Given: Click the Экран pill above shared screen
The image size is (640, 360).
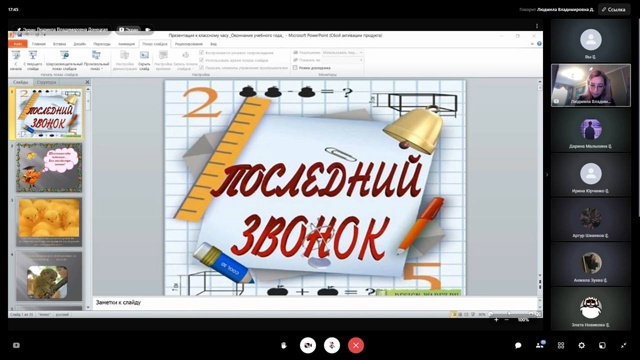Looking at the screenshot, I should [129, 29].
